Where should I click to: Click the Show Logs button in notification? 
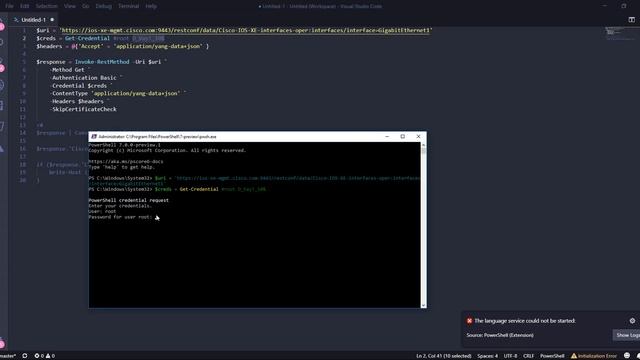coord(628,335)
